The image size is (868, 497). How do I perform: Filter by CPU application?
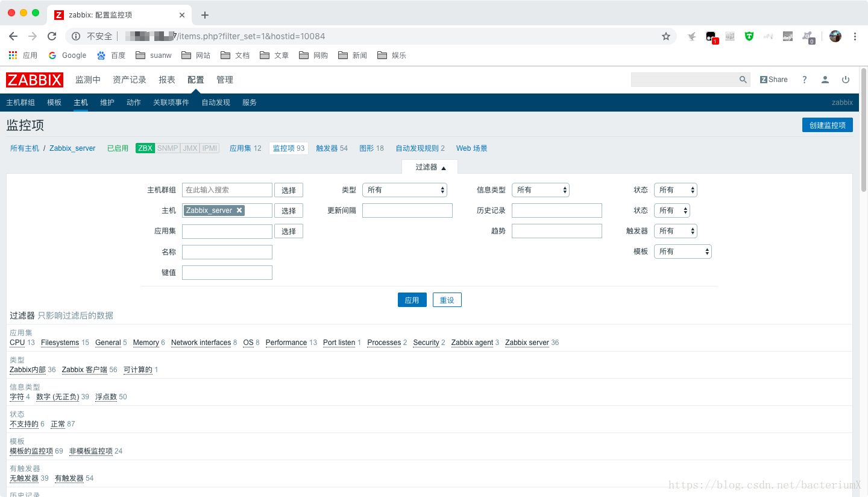(17, 343)
